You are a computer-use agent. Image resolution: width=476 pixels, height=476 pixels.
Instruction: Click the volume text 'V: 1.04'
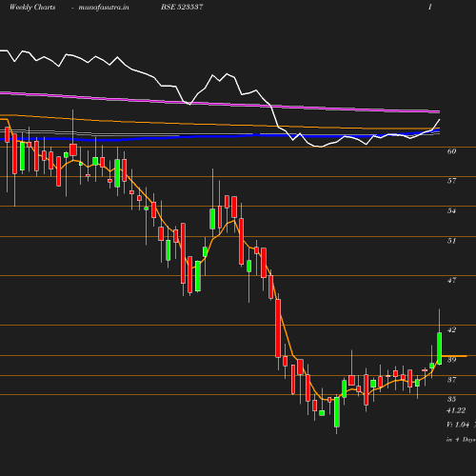click(x=458, y=425)
